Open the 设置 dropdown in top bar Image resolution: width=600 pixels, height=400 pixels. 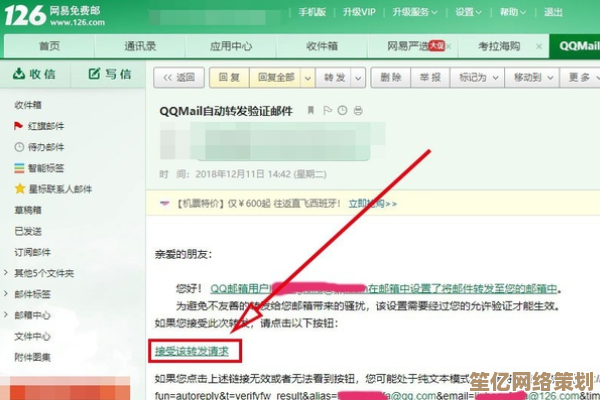pyautogui.click(x=466, y=13)
